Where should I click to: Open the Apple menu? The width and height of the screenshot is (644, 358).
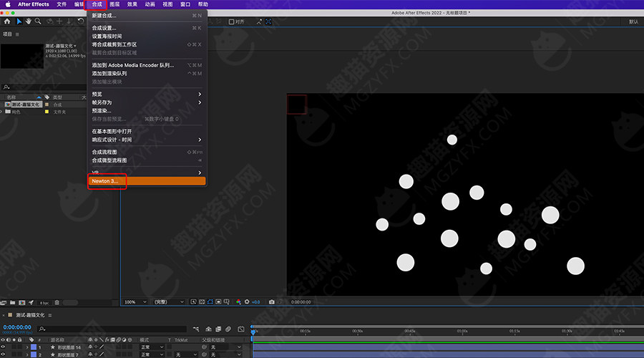click(8, 4)
